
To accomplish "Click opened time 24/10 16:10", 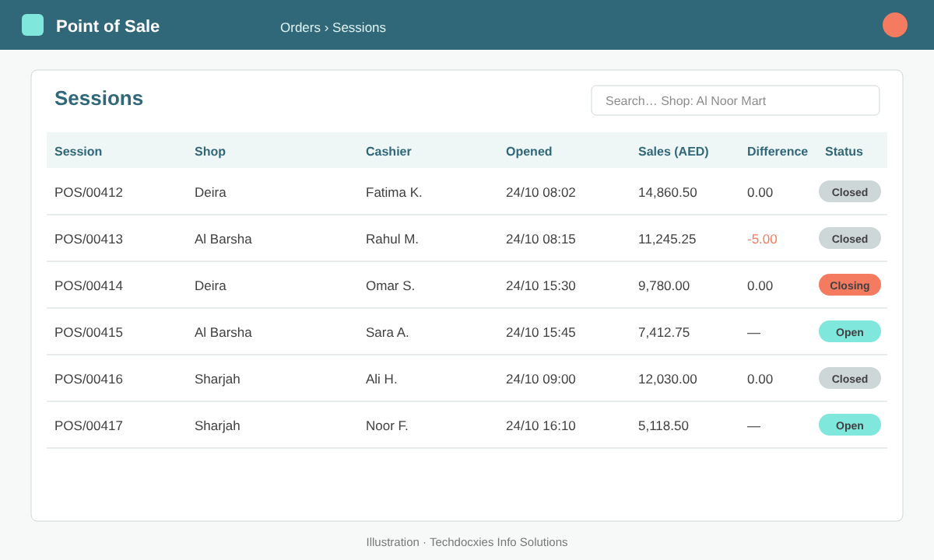I will coord(541,425).
